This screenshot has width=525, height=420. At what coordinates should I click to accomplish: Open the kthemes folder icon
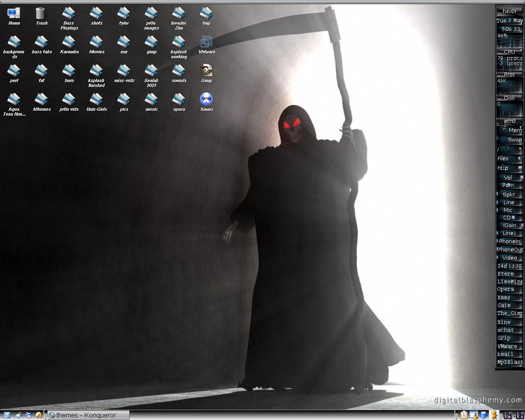point(41,103)
